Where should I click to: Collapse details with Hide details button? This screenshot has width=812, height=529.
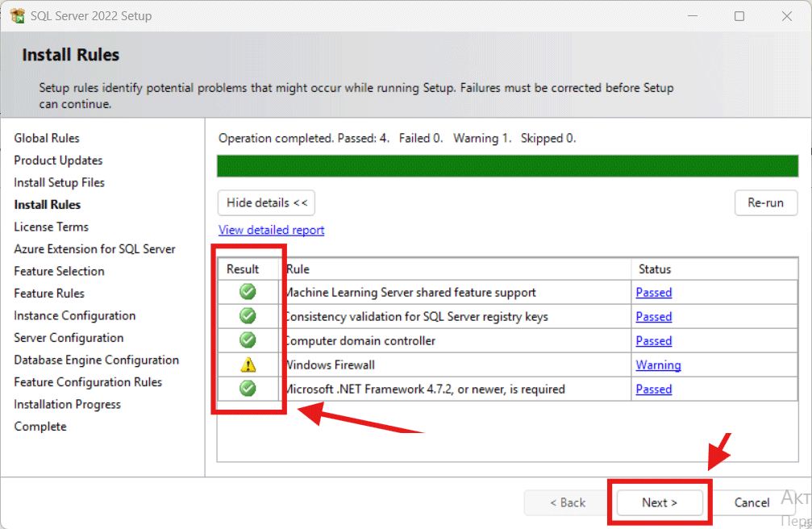pos(266,202)
